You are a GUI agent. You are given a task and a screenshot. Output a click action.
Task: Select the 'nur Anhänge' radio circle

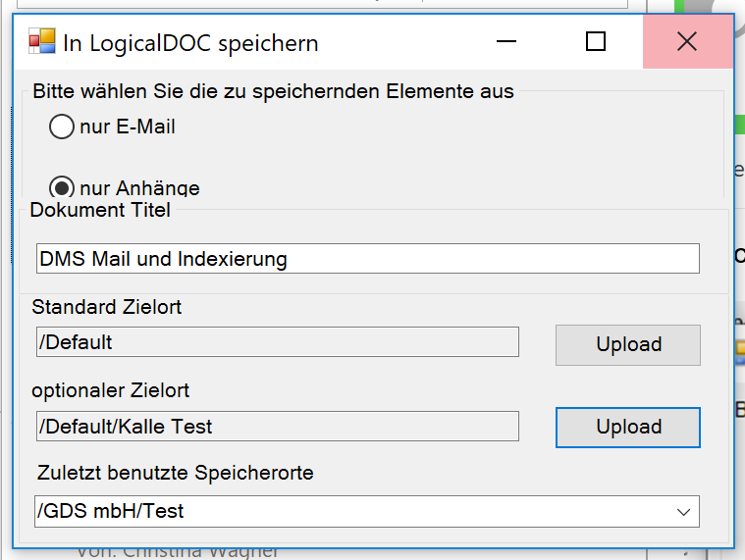(x=62, y=187)
